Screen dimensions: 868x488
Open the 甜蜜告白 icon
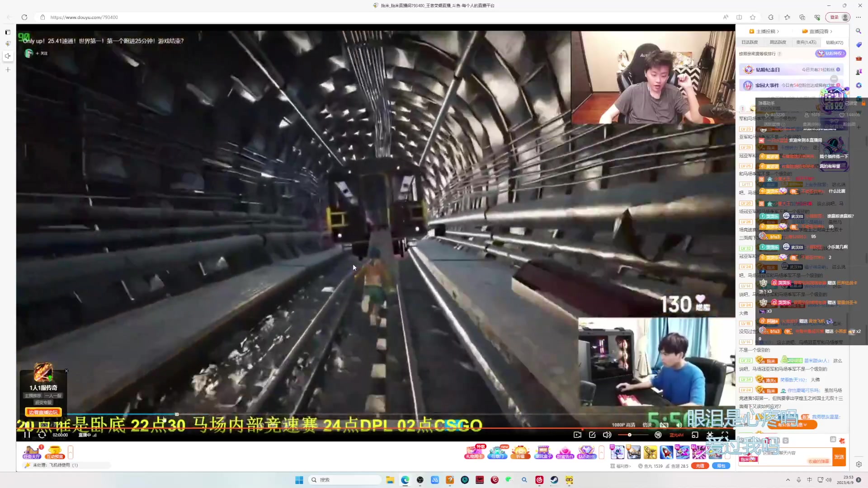[565, 452]
